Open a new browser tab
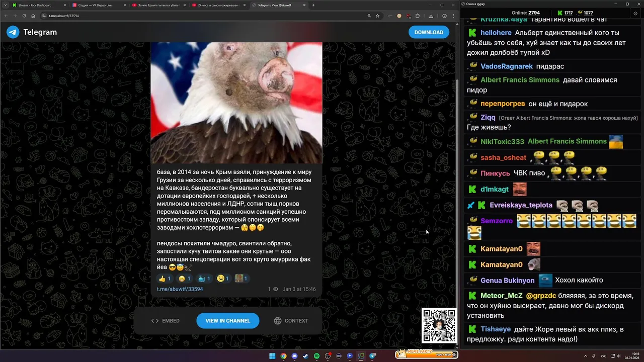This screenshot has width=644, height=362. pos(313,5)
